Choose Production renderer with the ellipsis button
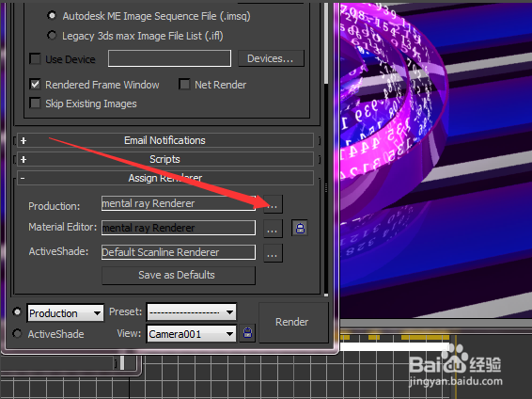This screenshot has height=399, width=532. point(273,204)
